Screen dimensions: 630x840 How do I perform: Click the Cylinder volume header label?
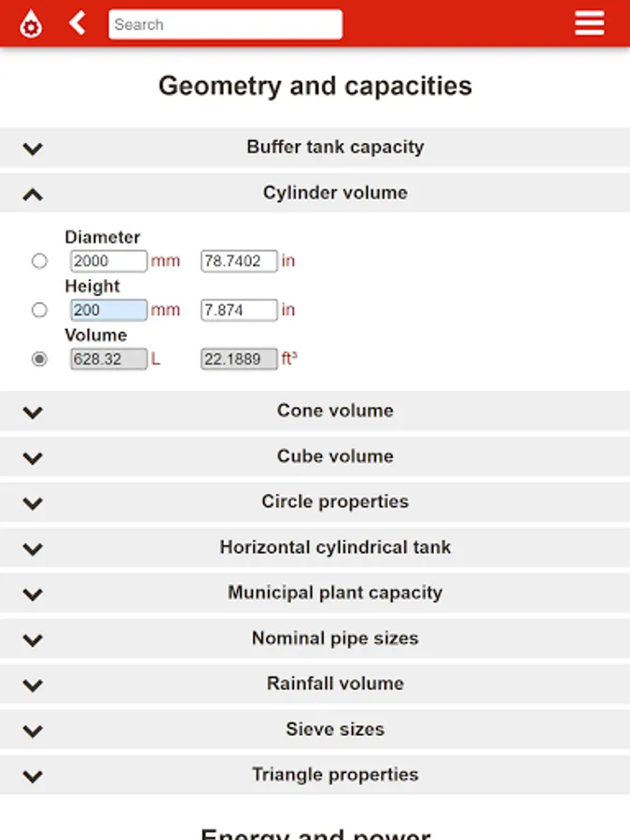335,193
